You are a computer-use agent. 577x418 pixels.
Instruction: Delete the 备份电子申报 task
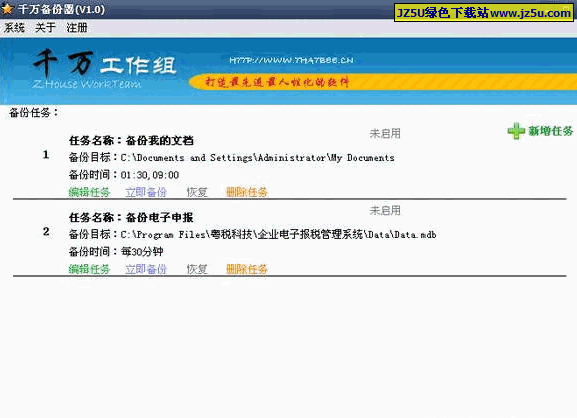tap(247, 269)
